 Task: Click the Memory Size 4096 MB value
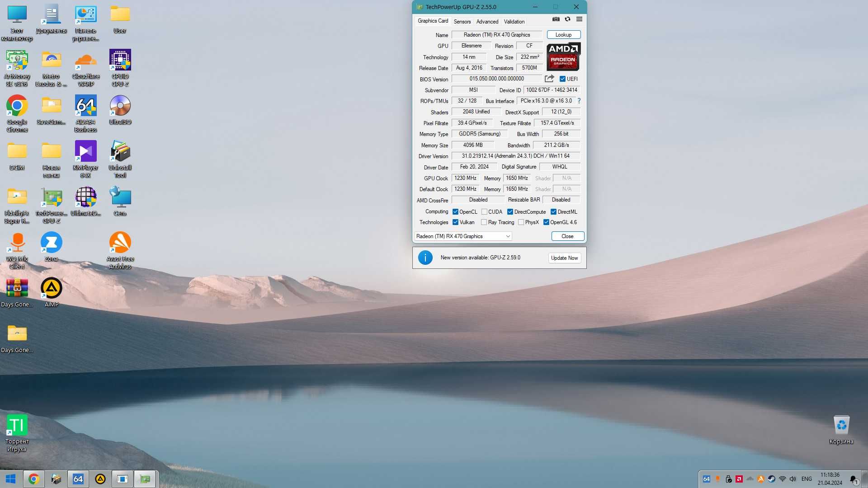[x=473, y=145]
